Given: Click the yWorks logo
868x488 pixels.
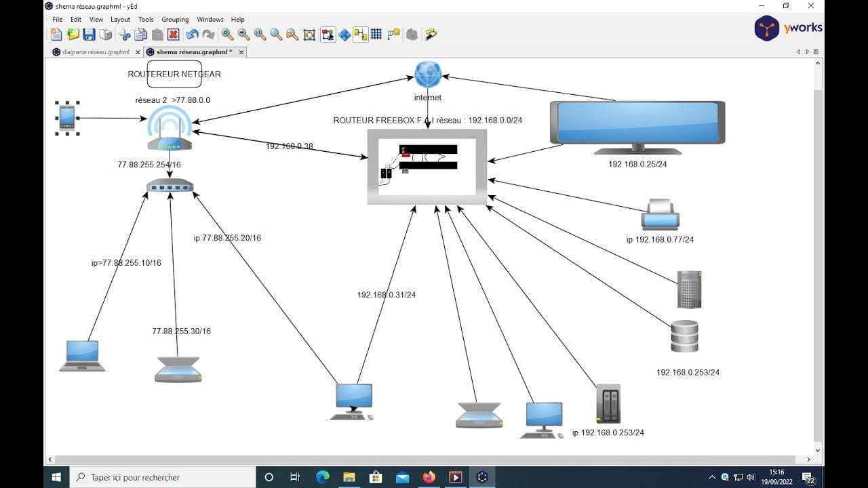Looking at the screenshot, I should 788,28.
